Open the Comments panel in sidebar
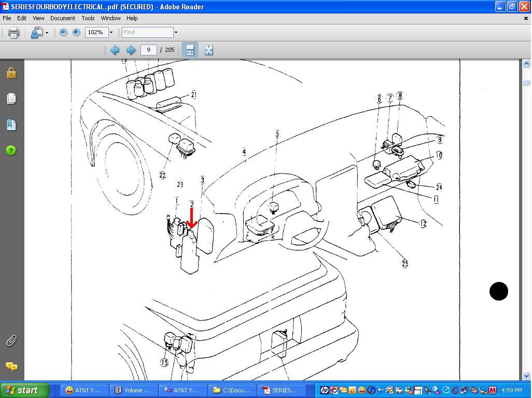Screen dimensions: 532x398 point(11,366)
